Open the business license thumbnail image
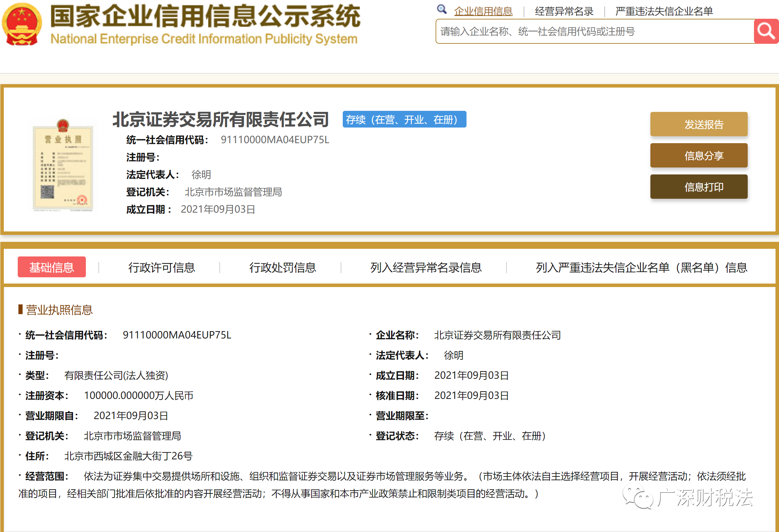 click(x=63, y=165)
